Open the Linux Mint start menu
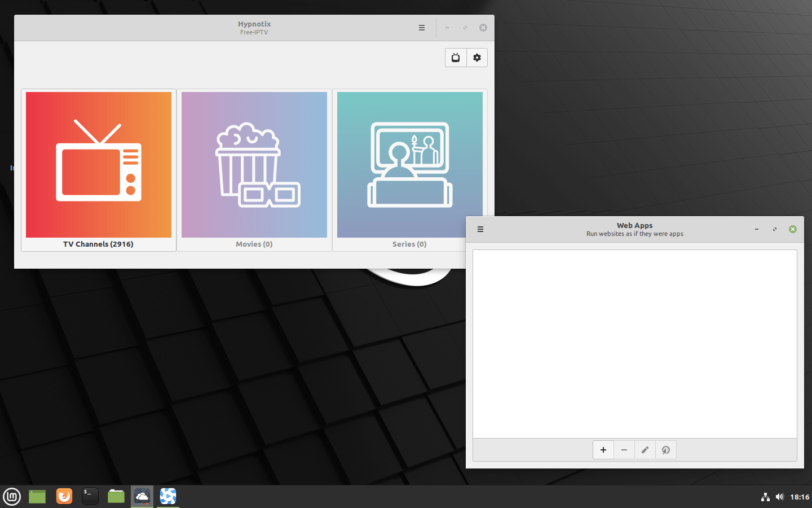812x508 pixels. click(12, 497)
